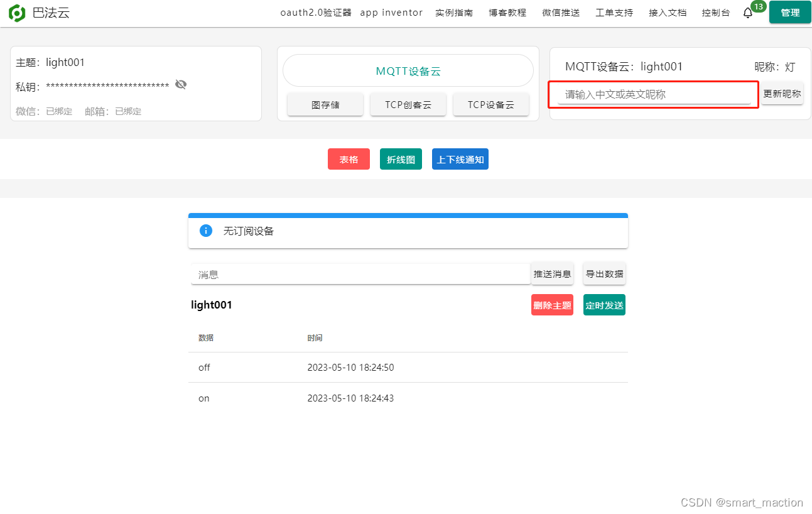Click the 无订阅设备 notice text
The width and height of the screenshot is (812, 514).
pyautogui.click(x=249, y=231)
